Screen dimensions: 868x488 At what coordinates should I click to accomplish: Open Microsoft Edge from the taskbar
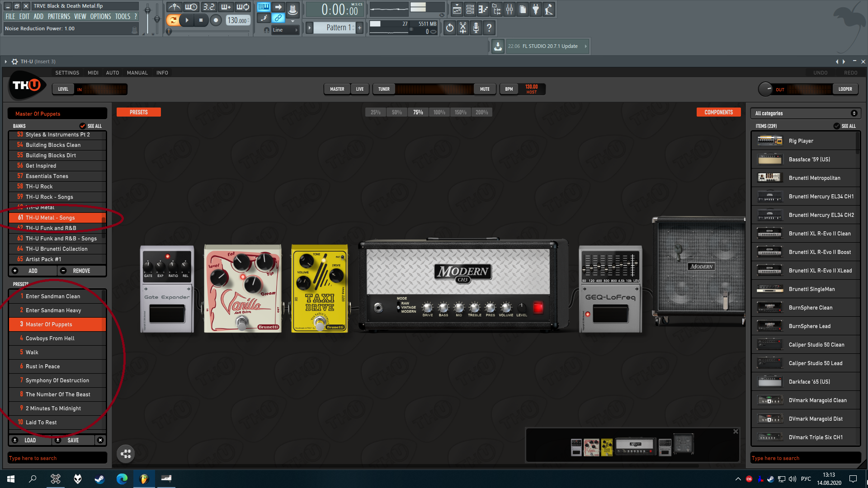(122, 479)
